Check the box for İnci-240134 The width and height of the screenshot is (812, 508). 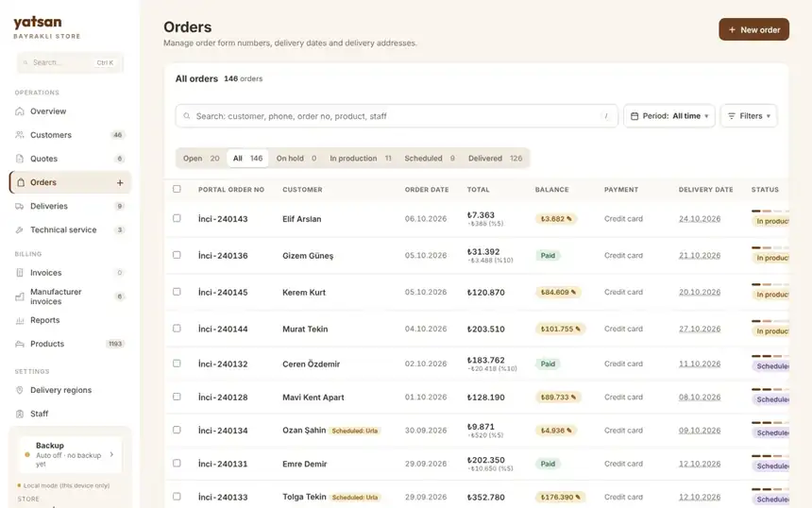[x=177, y=430]
